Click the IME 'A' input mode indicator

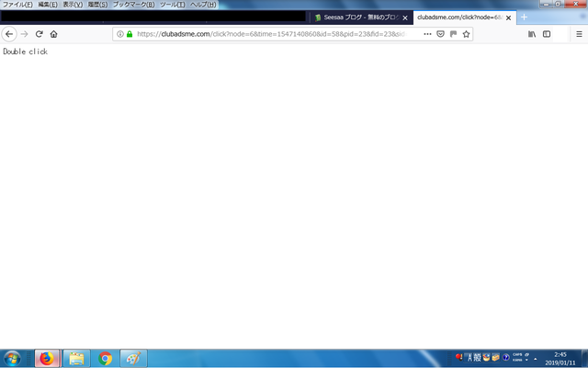[469, 358]
